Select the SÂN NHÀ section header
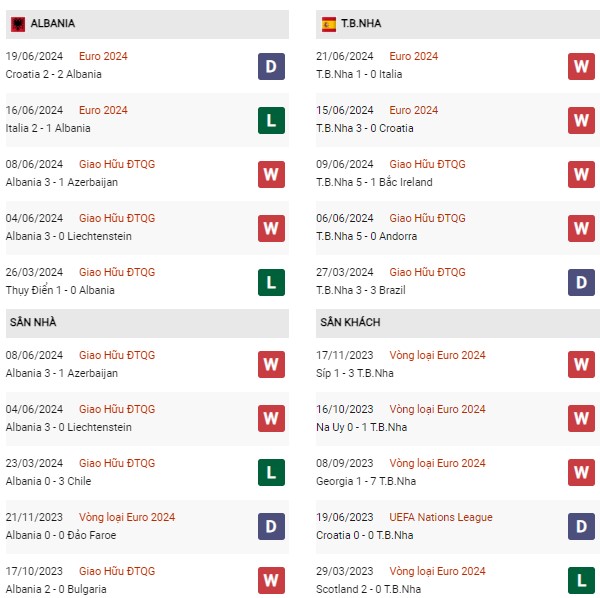The image size is (600, 598). point(147,323)
